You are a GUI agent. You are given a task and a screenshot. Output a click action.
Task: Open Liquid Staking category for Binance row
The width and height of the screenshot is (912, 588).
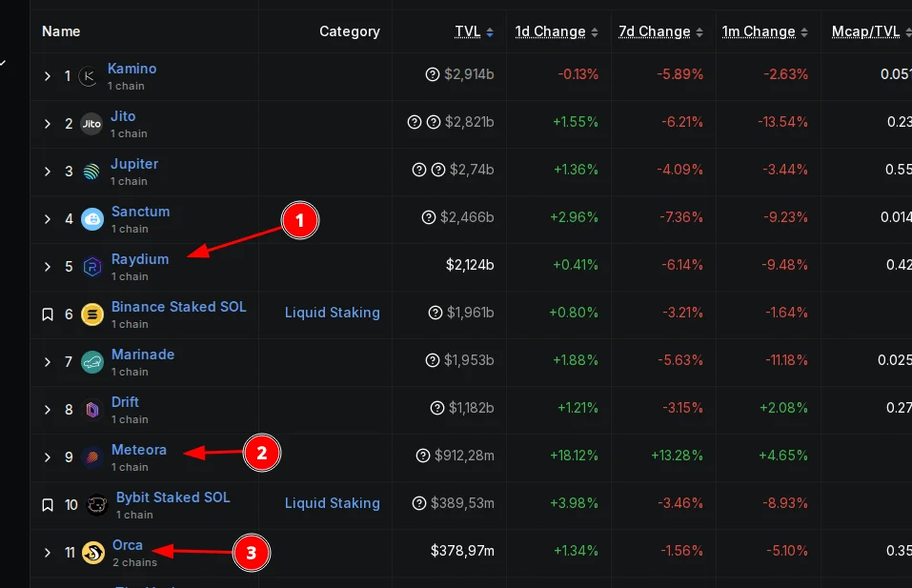[332, 313]
